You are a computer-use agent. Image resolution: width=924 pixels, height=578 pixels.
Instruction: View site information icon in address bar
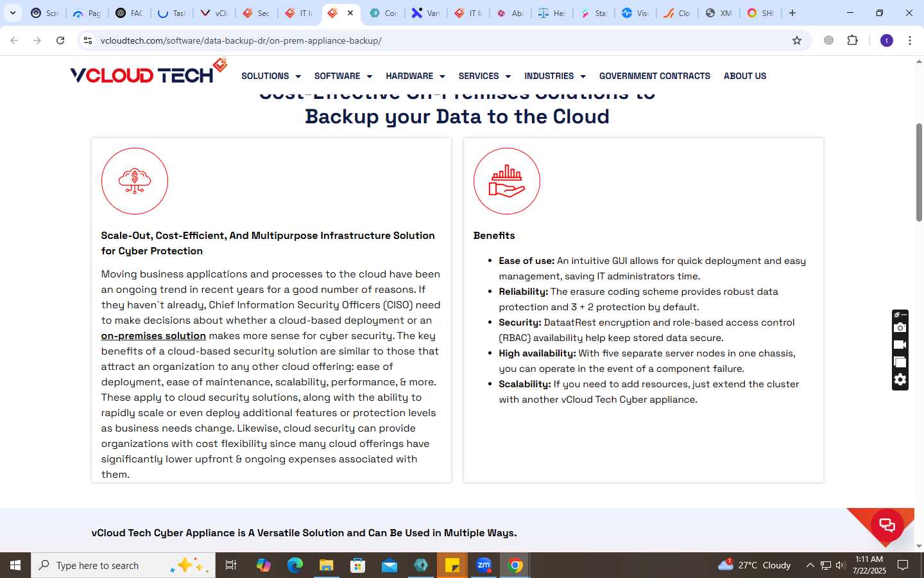click(x=88, y=40)
